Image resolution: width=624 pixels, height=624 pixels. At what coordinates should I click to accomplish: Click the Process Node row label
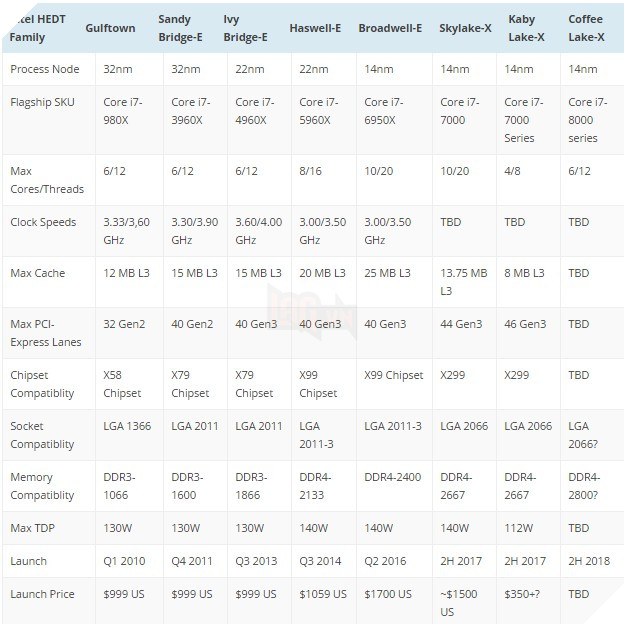tap(46, 70)
